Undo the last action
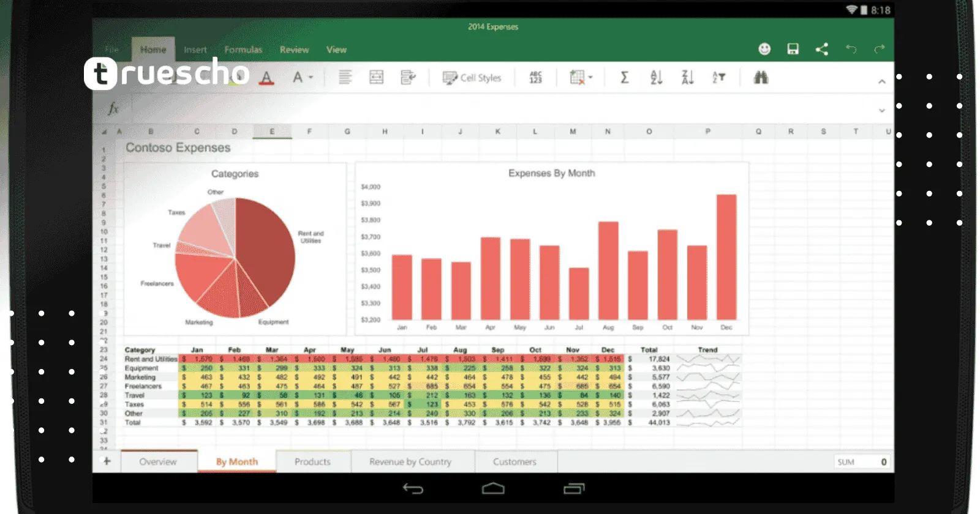 pyautogui.click(x=851, y=49)
